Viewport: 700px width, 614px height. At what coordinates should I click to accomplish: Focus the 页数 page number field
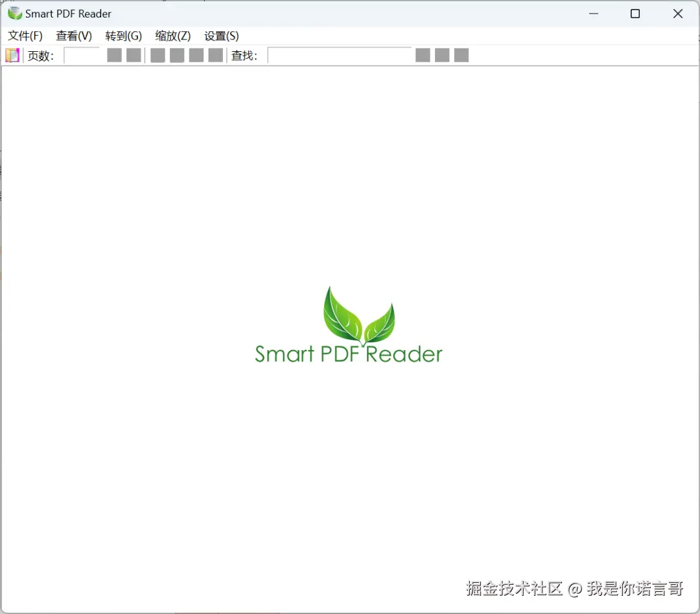(82, 55)
